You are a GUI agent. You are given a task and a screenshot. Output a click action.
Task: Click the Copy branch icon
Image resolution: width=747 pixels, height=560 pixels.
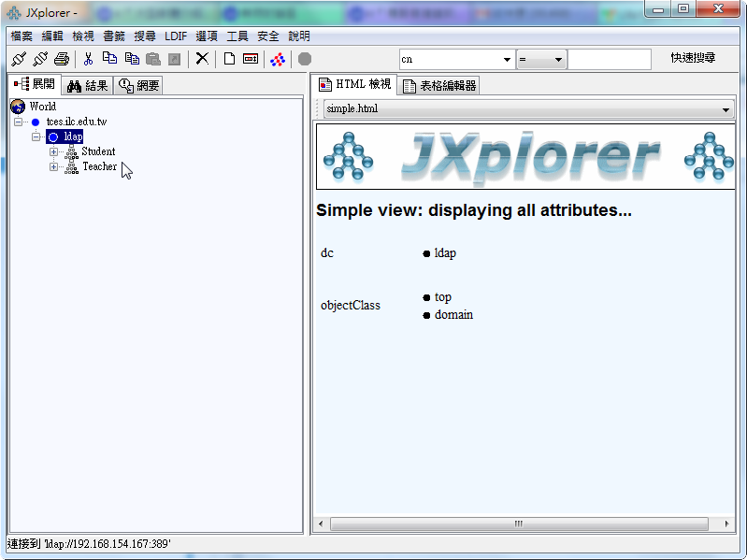[110, 58]
